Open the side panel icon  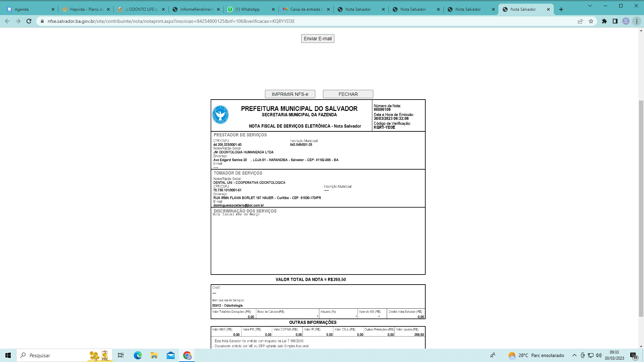pyautogui.click(x=615, y=21)
